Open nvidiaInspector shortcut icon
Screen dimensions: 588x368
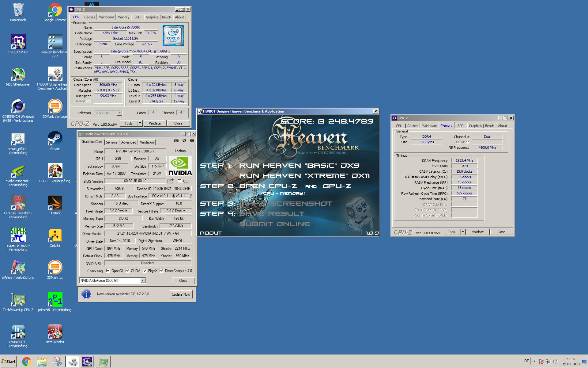pos(18,171)
